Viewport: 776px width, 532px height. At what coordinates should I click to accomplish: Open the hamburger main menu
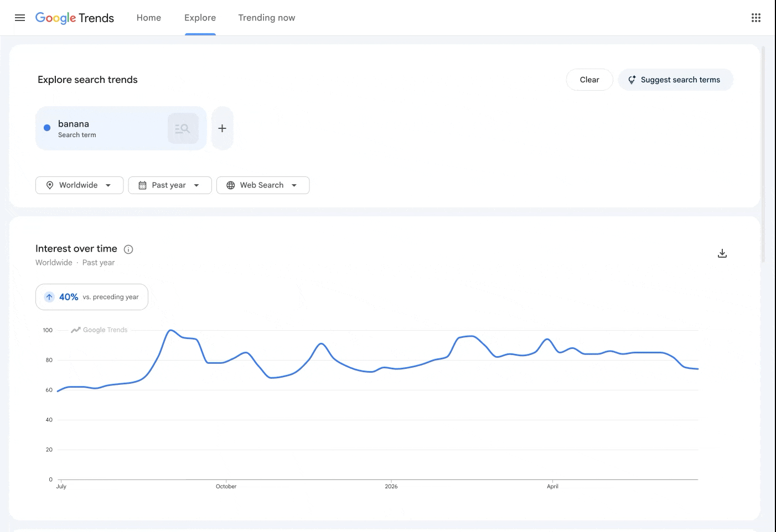(20, 18)
